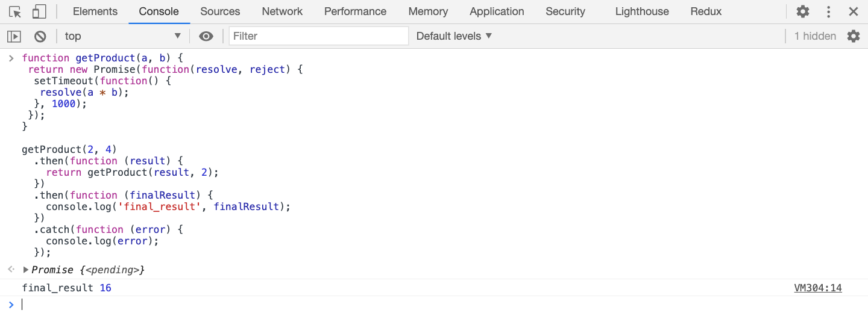Switch to the Network tab
The width and height of the screenshot is (868, 313).
point(282,11)
